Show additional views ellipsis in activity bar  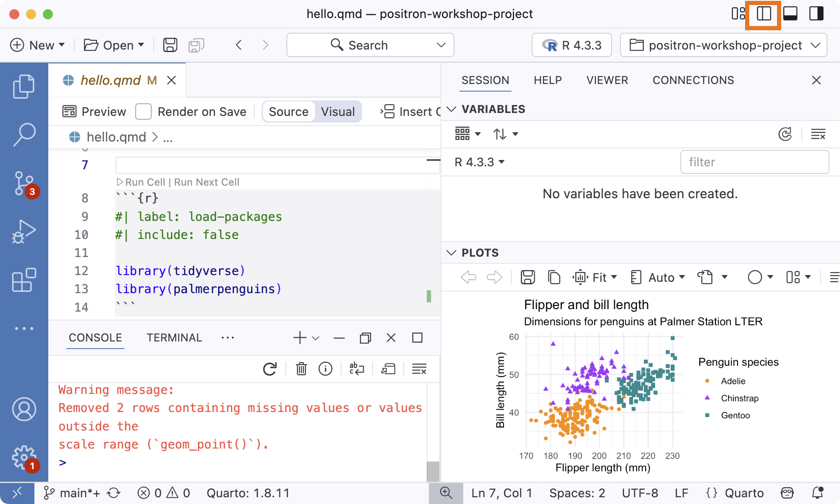(x=24, y=328)
